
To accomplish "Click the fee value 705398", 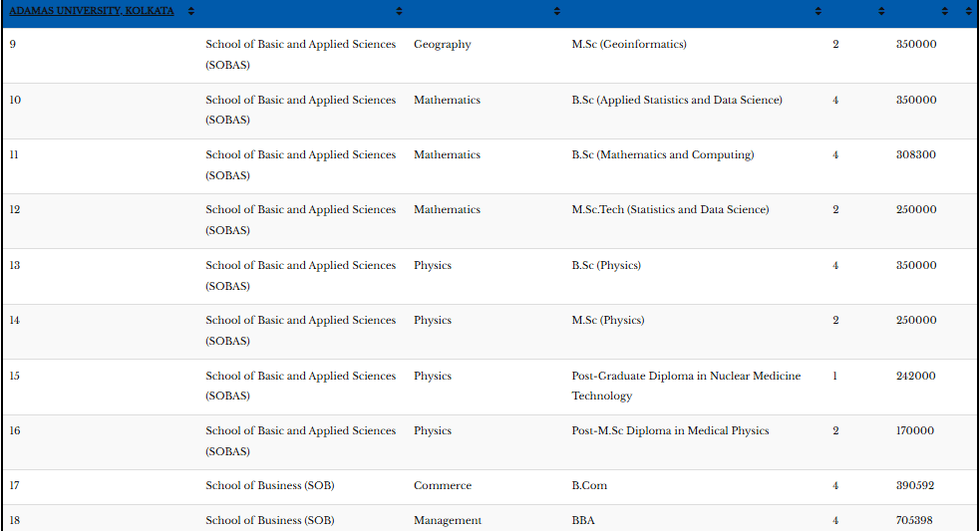I will (915, 520).
